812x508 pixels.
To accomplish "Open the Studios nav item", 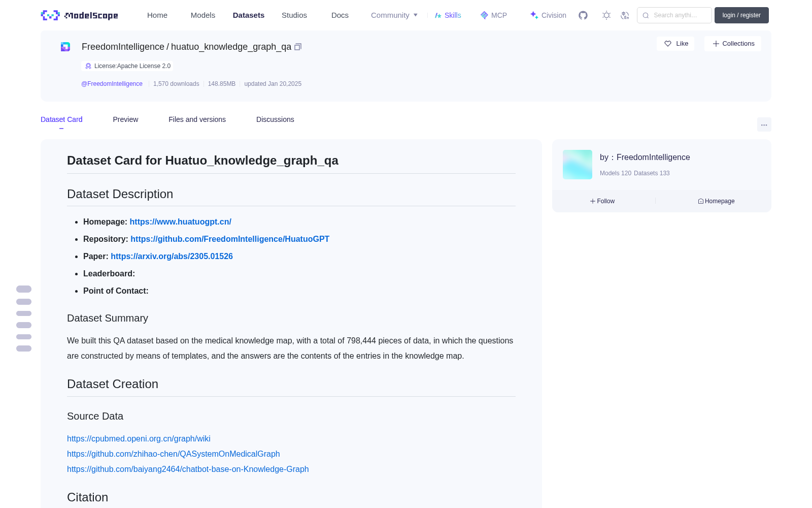I will click(294, 15).
